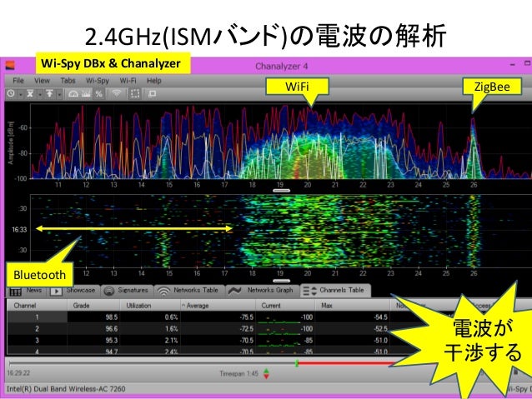Click grade value 98.5

tap(112, 317)
